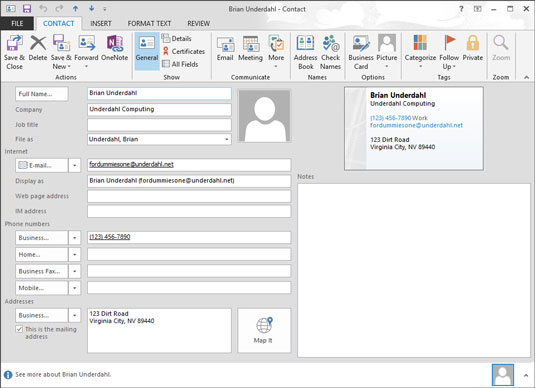
Task: Show the All Fields view
Action: tap(180, 64)
